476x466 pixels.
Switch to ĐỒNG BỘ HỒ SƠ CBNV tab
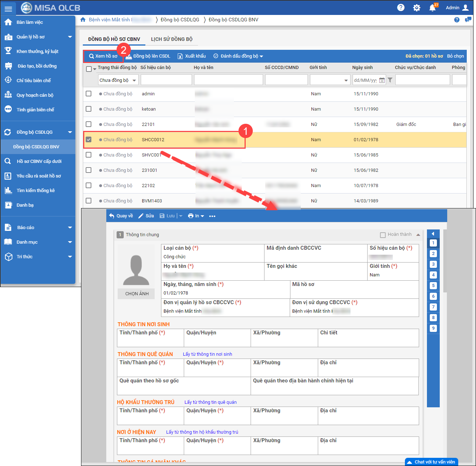coord(114,39)
